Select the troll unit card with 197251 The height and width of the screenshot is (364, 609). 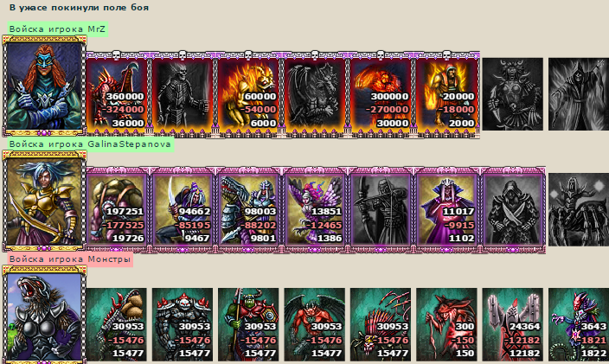coord(117,209)
